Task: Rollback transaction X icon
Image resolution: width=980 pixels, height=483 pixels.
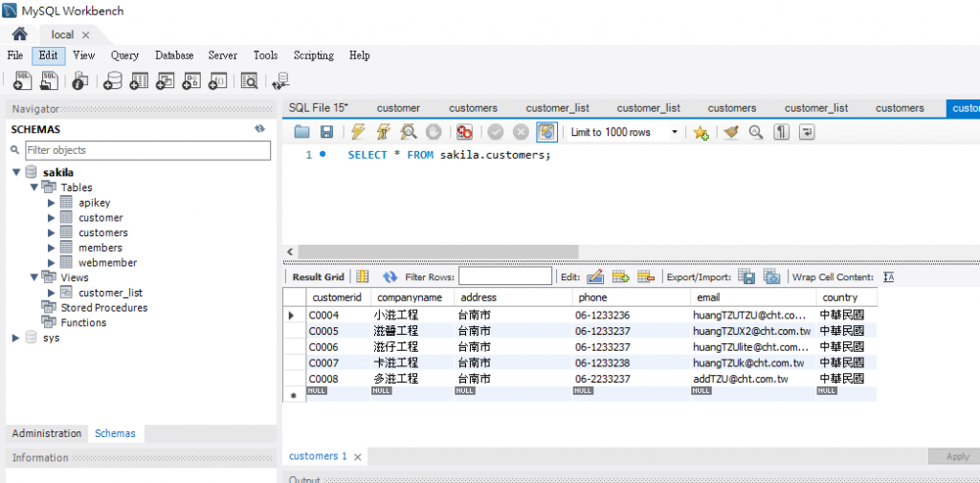Action: (x=521, y=132)
